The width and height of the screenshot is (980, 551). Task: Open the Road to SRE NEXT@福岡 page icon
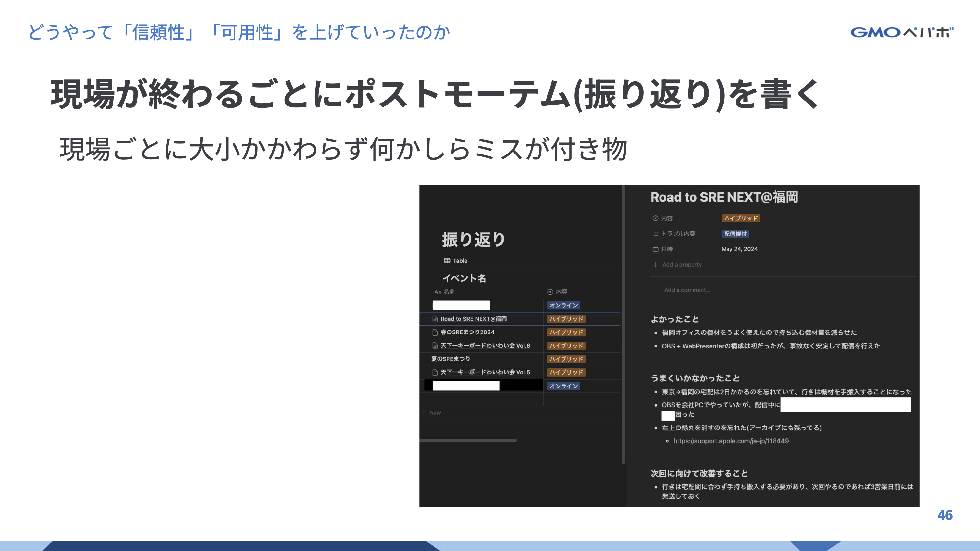(435, 319)
